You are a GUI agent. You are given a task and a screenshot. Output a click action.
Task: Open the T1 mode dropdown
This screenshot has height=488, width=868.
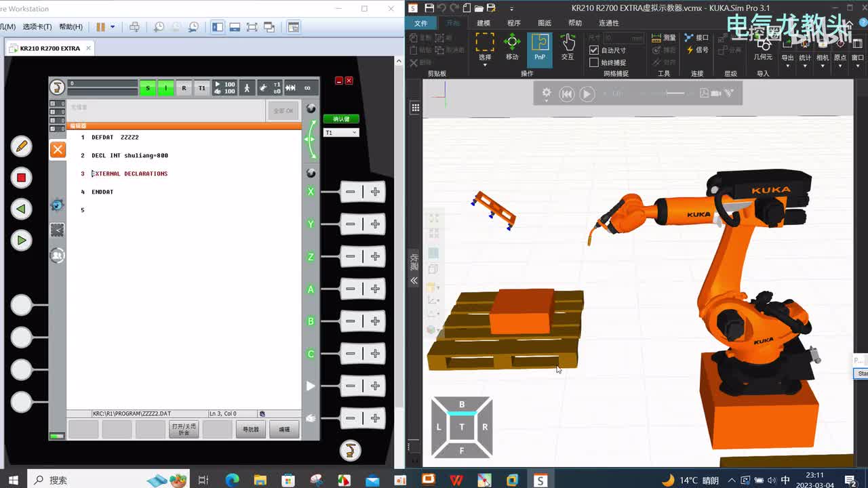click(341, 133)
